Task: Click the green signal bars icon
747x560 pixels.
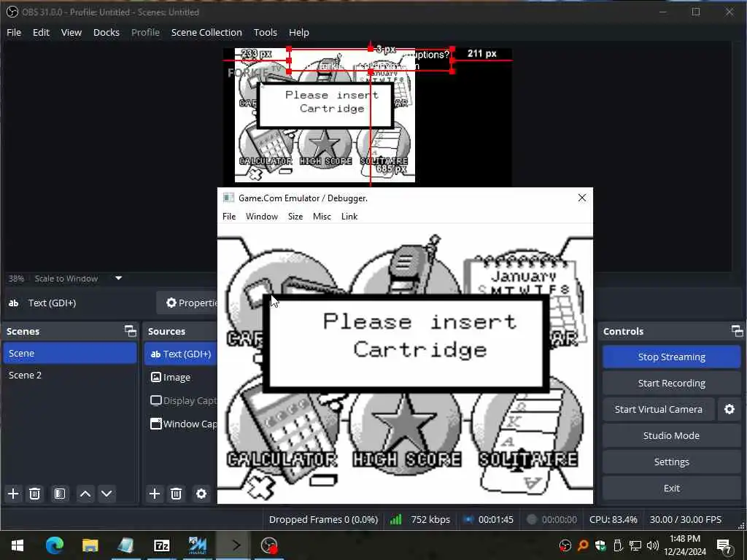Action: point(395,519)
